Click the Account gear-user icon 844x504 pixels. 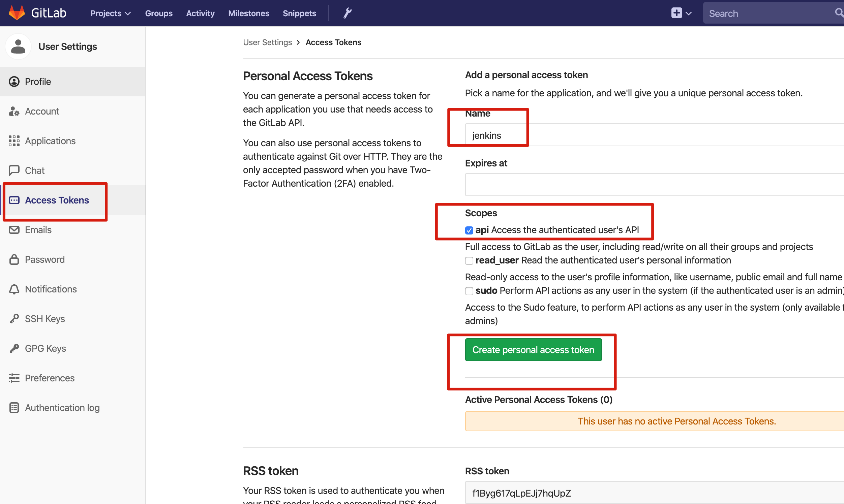coord(14,112)
